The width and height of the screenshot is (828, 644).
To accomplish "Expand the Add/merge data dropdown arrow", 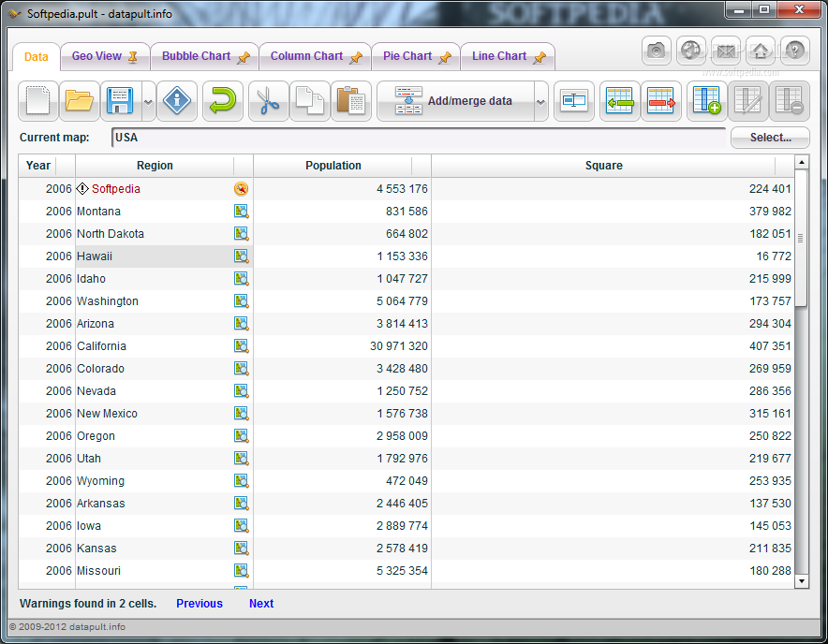I will [540, 102].
